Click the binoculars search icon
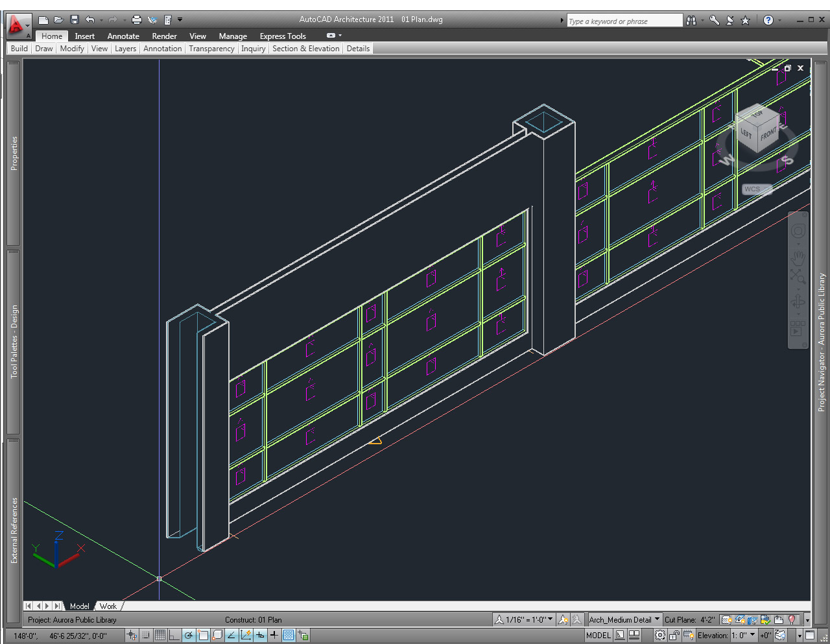 tap(691, 20)
